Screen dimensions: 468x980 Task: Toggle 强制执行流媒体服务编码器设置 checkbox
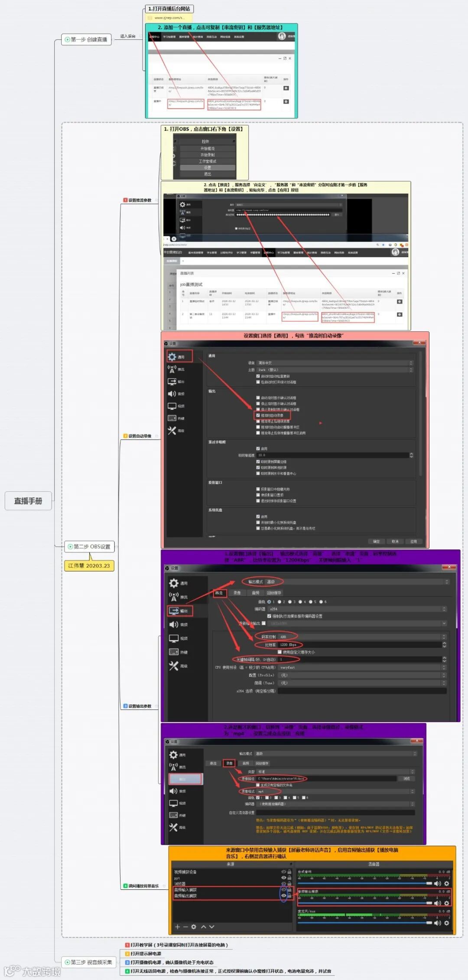click(269, 616)
